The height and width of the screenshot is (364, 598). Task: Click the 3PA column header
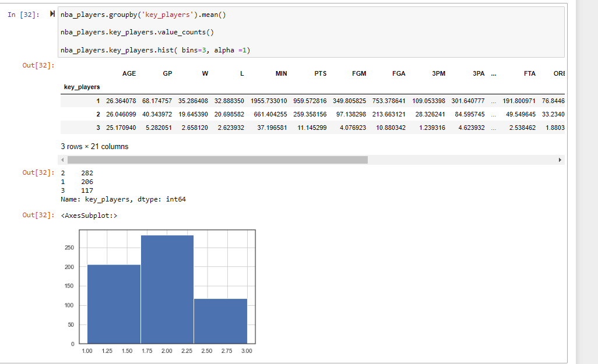point(479,73)
